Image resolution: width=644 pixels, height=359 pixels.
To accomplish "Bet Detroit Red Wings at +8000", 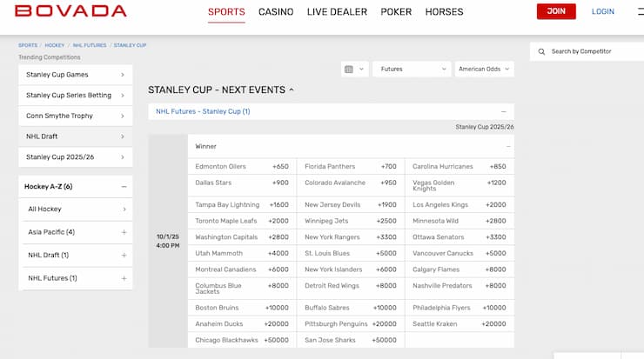I will click(351, 289).
